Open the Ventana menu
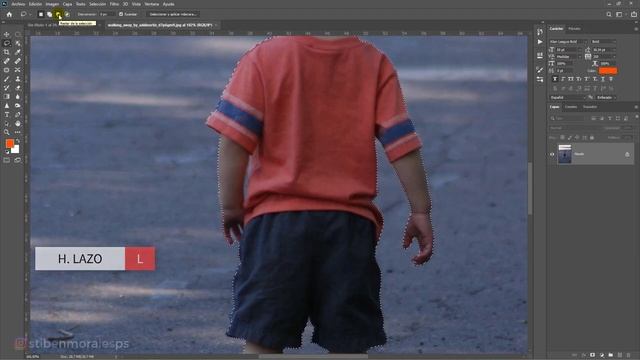Viewport: 640px width, 360px height. [x=151, y=4]
